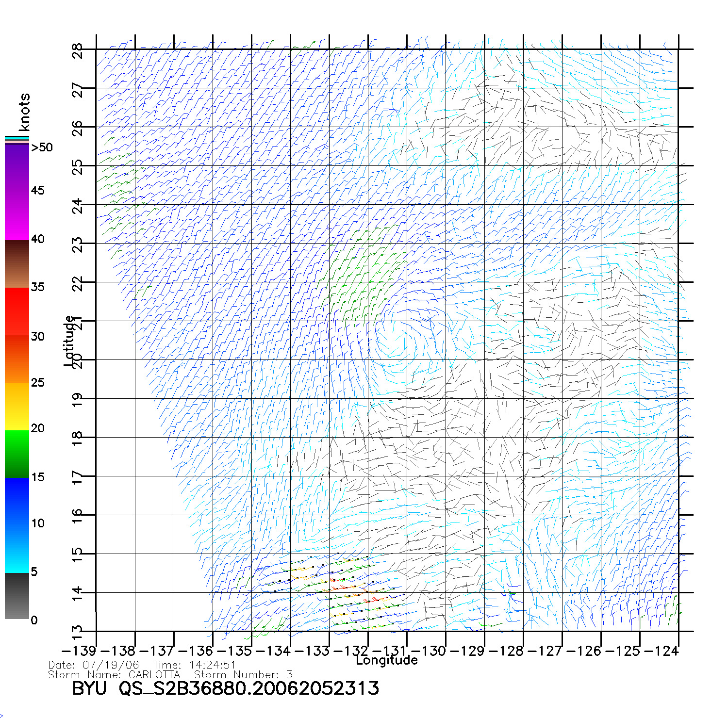Screen dimensions: 728x718
Task: Click the ">50" legend label
Action: coord(42,147)
